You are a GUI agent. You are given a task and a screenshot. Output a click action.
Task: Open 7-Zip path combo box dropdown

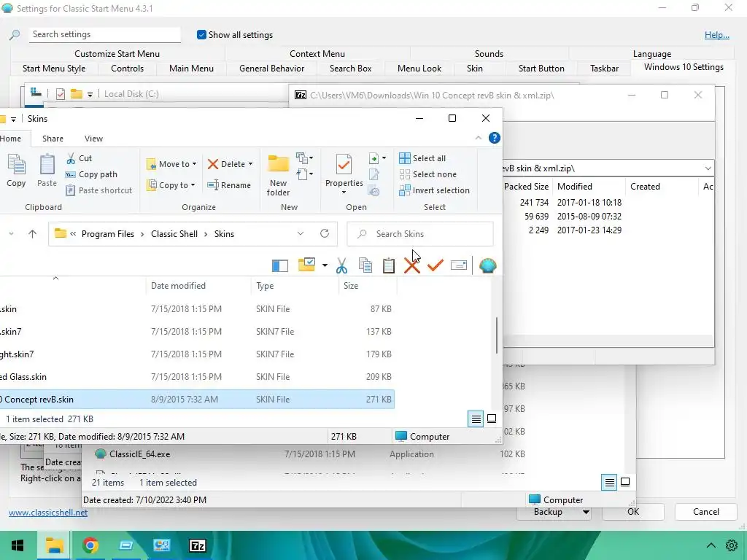click(x=708, y=168)
